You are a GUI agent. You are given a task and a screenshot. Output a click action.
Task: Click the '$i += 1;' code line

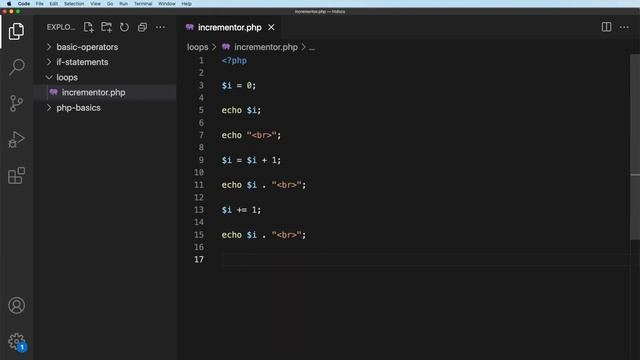241,210
